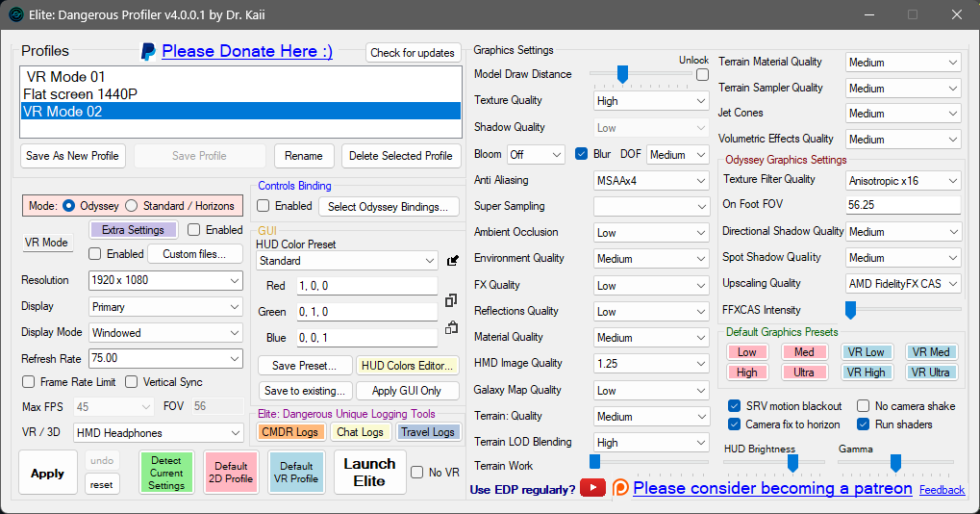Click the Red color value field
980x514 pixels.
click(366, 286)
